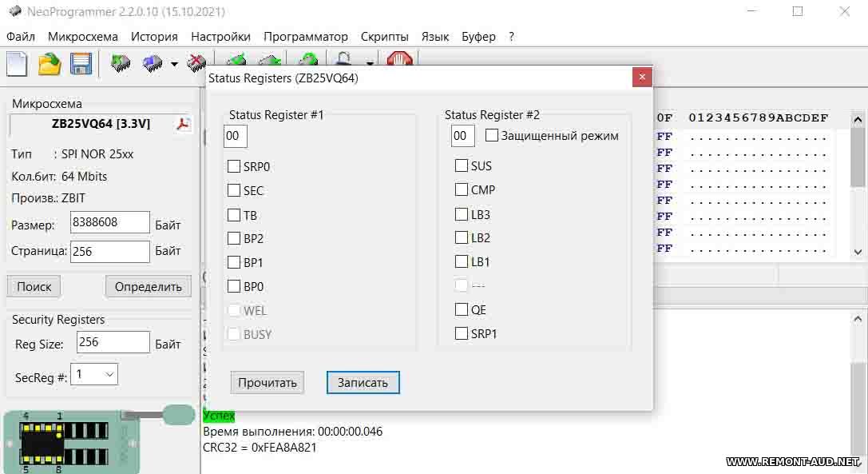
Task: Maximize the NeoProgrammer window
Action: click(x=798, y=11)
